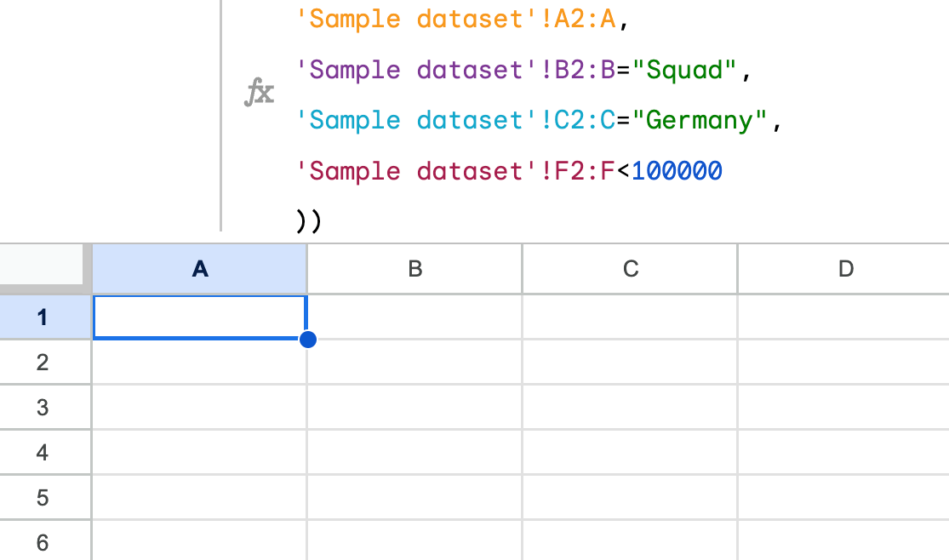Click the closing parentheses in formula

click(x=309, y=221)
